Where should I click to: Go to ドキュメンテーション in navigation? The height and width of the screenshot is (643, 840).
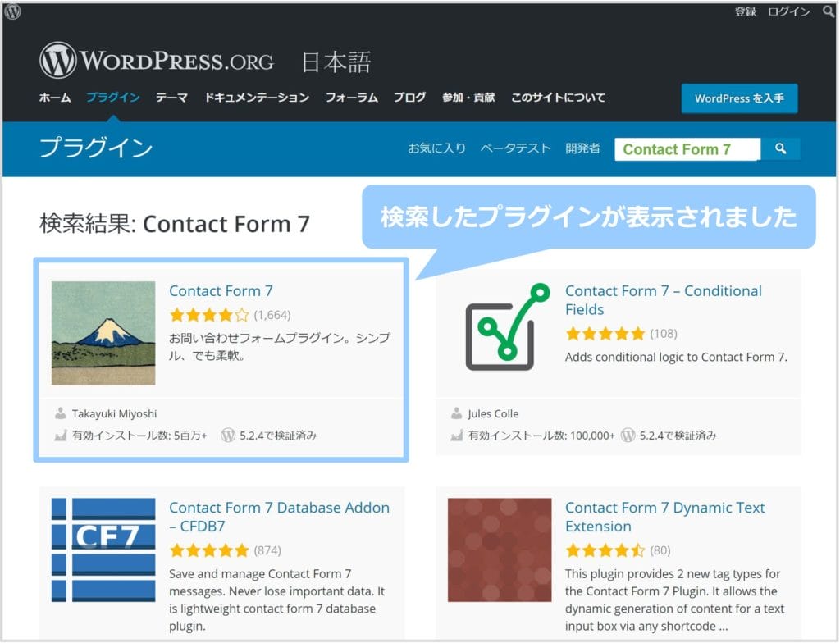(x=257, y=98)
